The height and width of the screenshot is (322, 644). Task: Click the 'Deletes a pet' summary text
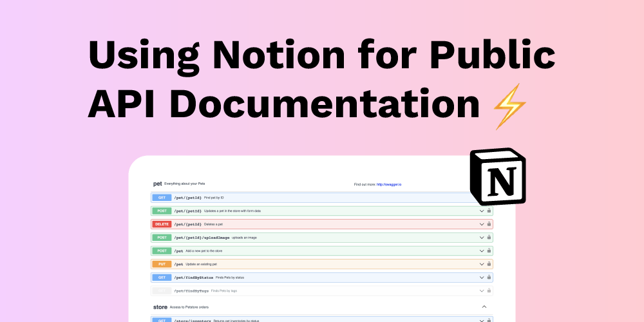214,224
